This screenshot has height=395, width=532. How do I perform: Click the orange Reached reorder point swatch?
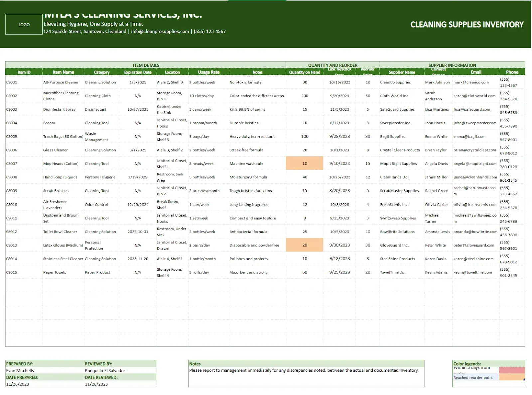coord(512,377)
